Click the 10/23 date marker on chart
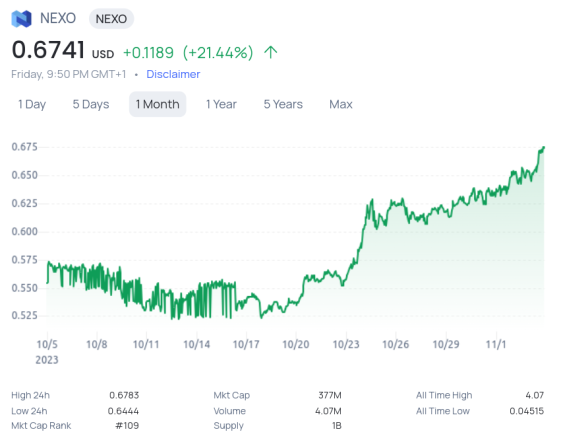Viewport: 561px width, 444px height. pyautogui.click(x=346, y=344)
